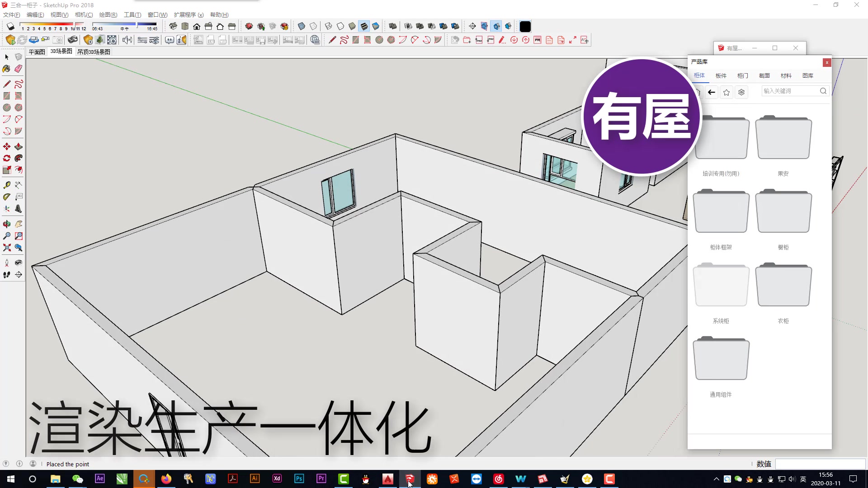
Task: Toggle Monochrome face style
Action: [376, 26]
